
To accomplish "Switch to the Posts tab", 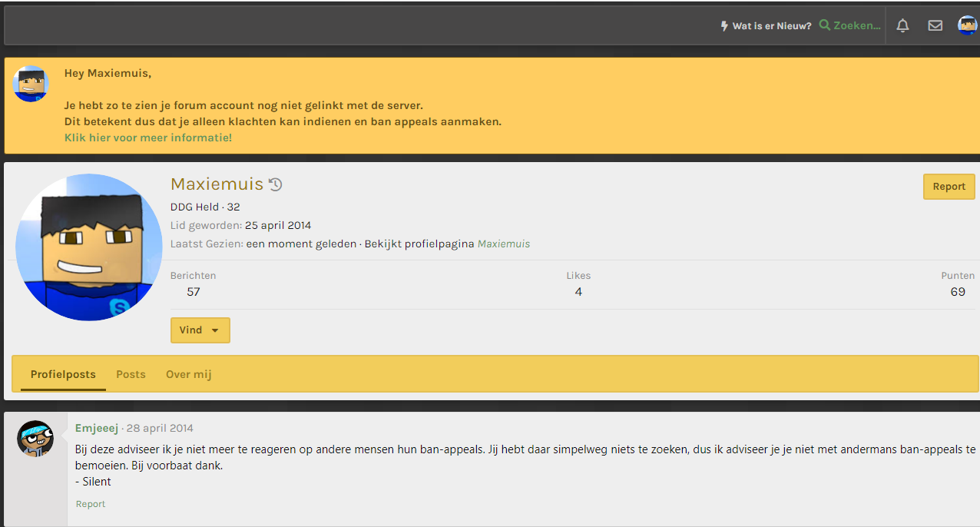I will click(x=131, y=374).
